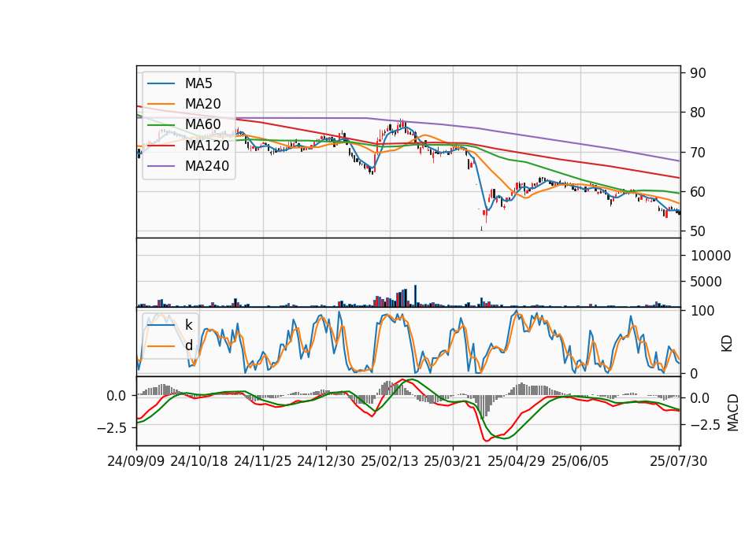Click the KD axis title
756x543 pixels.
click(x=727, y=343)
